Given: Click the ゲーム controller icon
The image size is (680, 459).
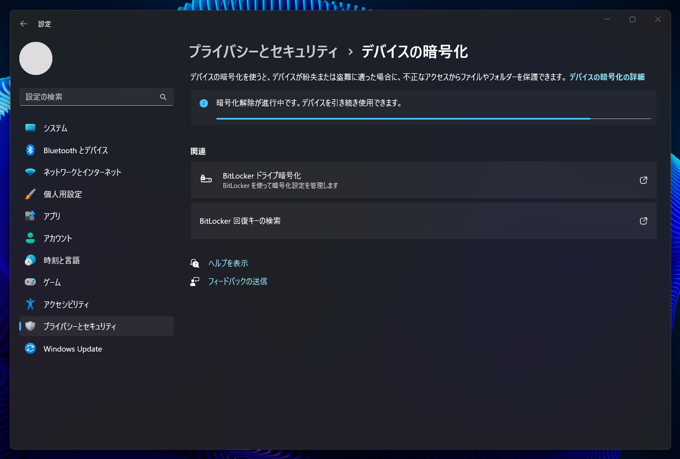Looking at the screenshot, I should [x=30, y=282].
